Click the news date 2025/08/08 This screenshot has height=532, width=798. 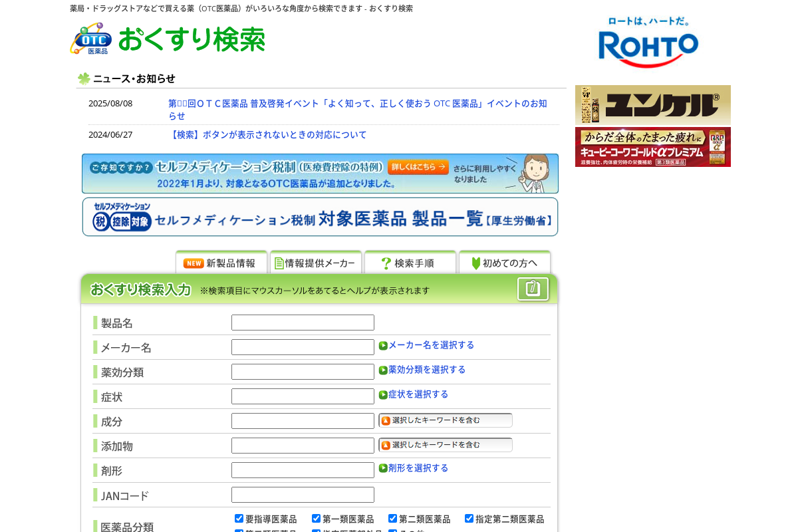110,104
